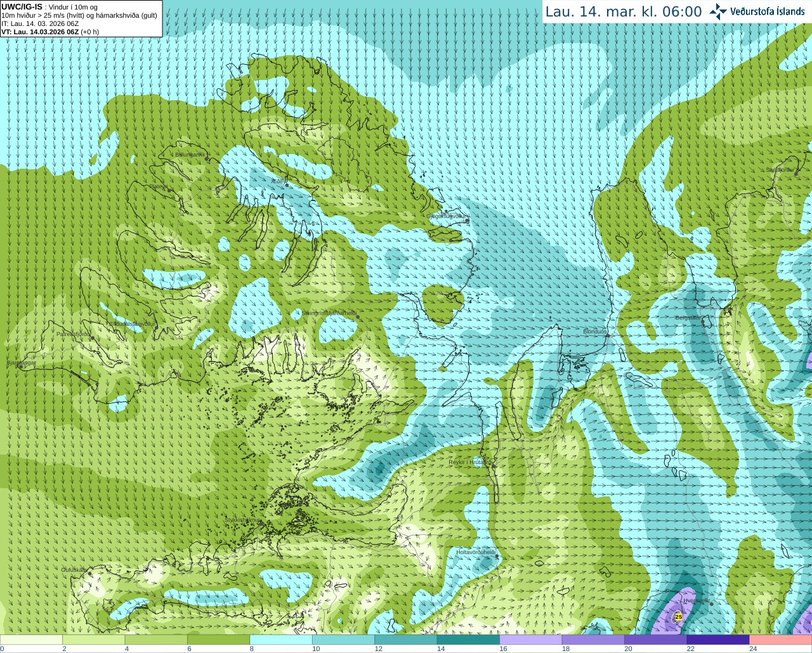This screenshot has height=653, width=812.
Task: Click the Steingrímsfjarðarheiði station marker
Action: [358, 316]
